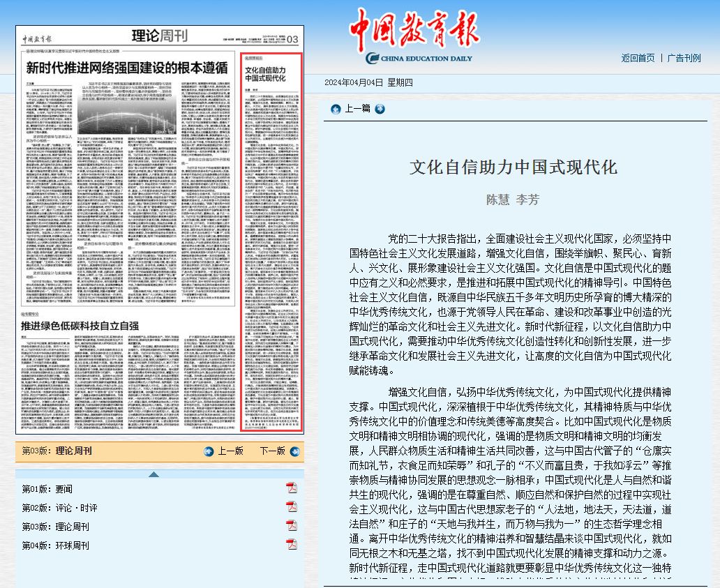
Task: Go to previous page via 上一版 text
Action: coord(230,451)
